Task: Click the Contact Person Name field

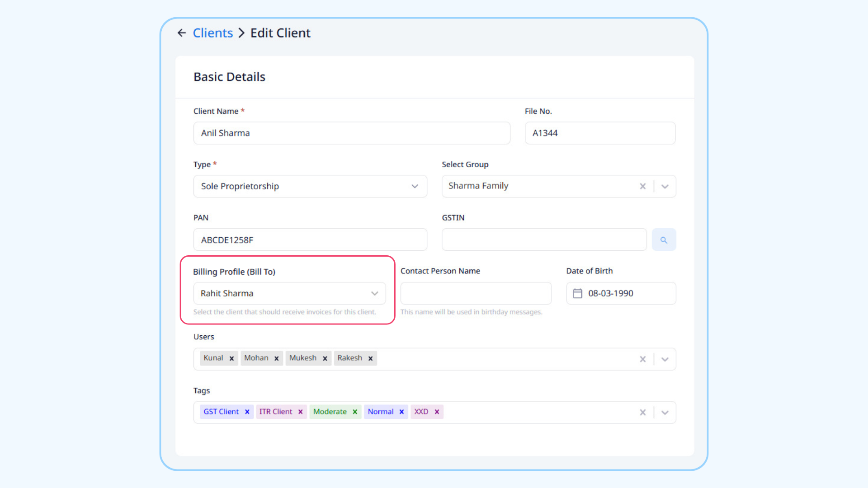Action: 476,294
